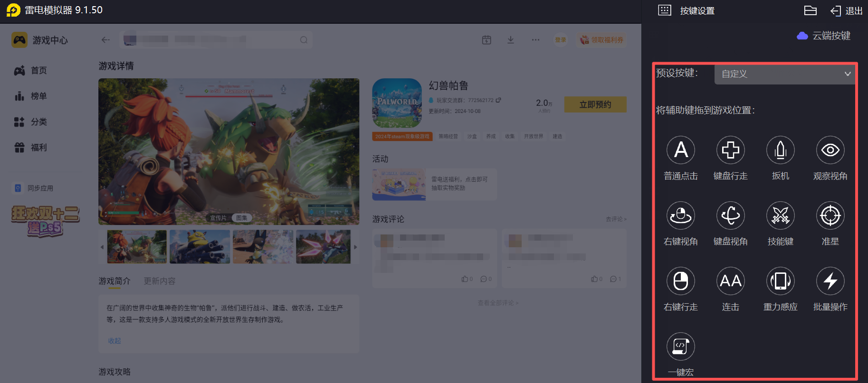Click 退出 to exit key settings
Image resolution: width=868 pixels, height=383 pixels.
(x=847, y=10)
